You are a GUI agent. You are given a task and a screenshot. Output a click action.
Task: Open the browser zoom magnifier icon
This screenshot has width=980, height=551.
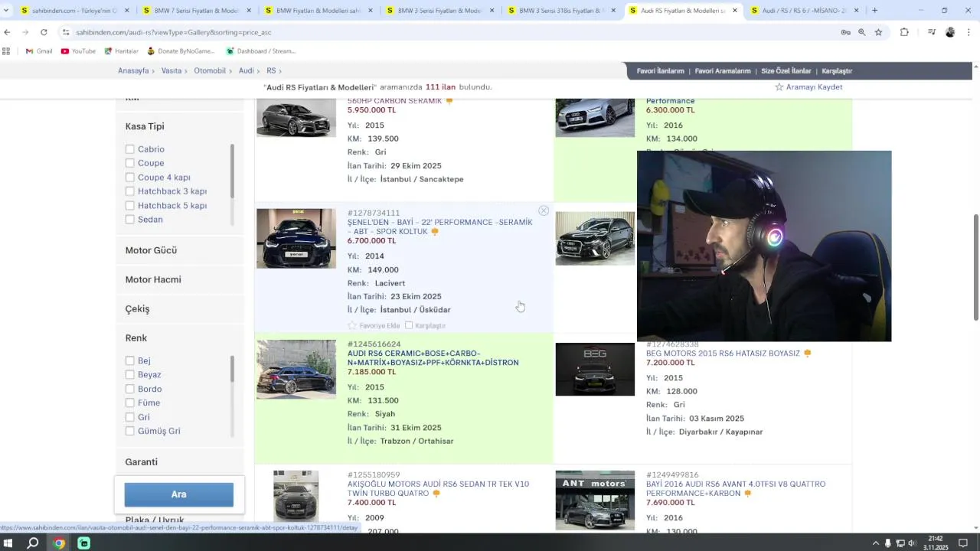click(861, 32)
